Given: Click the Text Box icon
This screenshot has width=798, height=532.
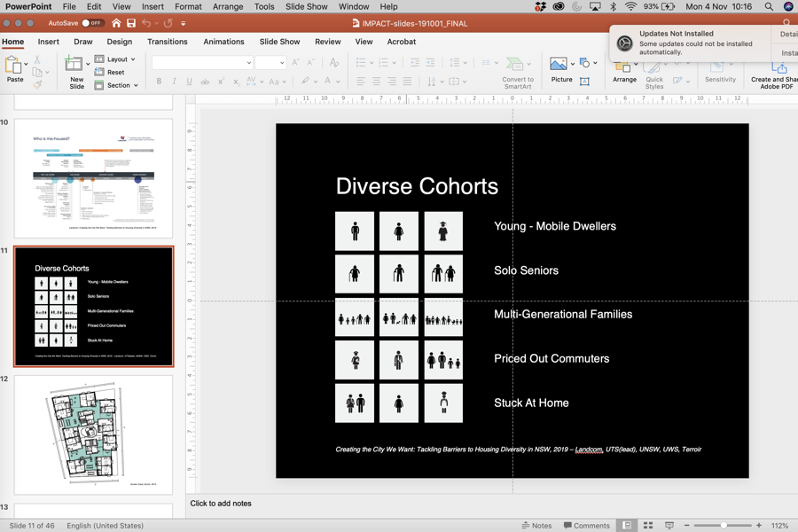Looking at the screenshot, I should pyautogui.click(x=584, y=82).
